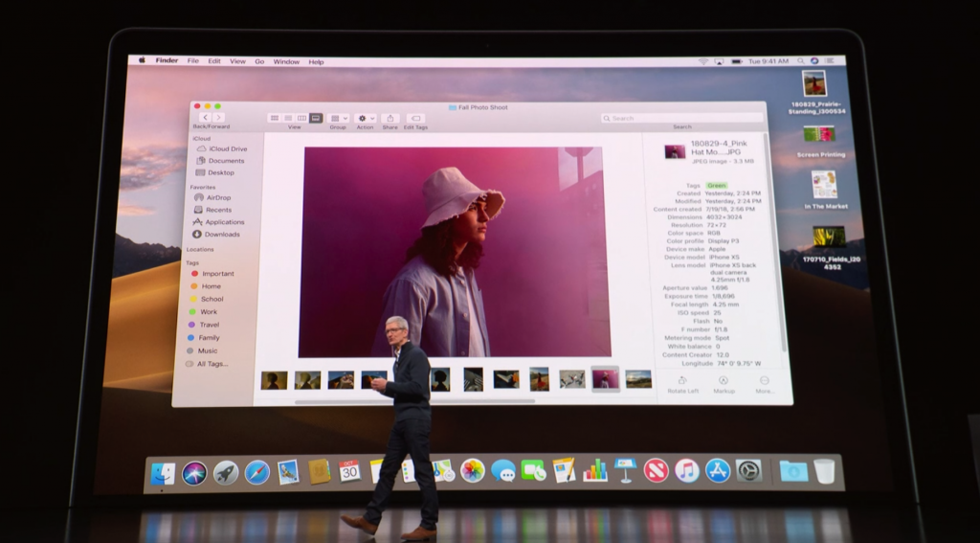980x543 pixels.
Task: Open the Window menu in menu bar
Action: (286, 61)
